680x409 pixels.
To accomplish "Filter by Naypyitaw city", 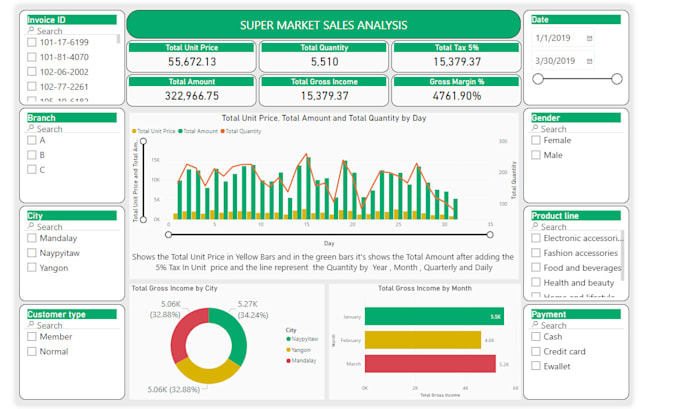I will pos(32,253).
